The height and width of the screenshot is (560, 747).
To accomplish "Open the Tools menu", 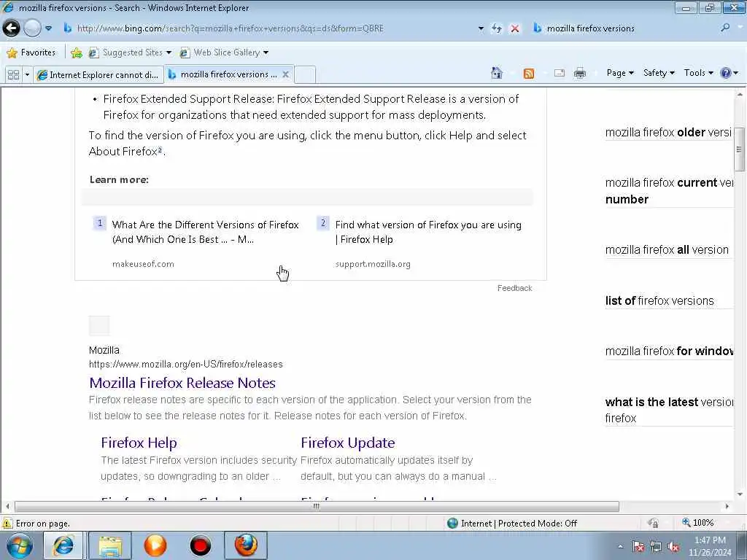I will tap(698, 73).
